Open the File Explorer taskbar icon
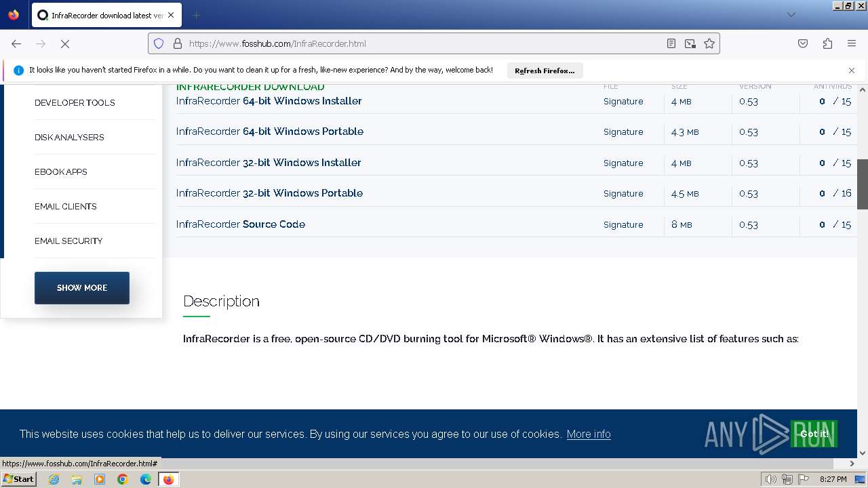The image size is (868, 488). coord(77,479)
